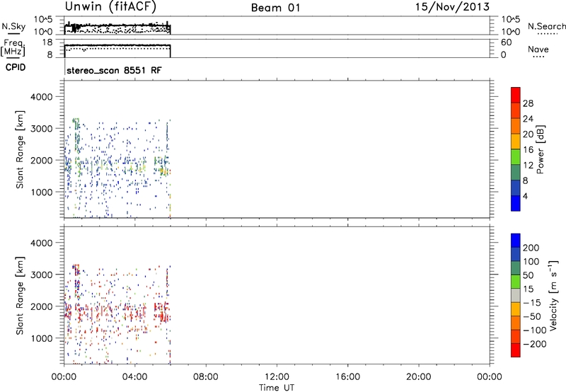Click the '-50' label on Velocity colorbar
This screenshot has height=392, width=566.
tap(531, 316)
